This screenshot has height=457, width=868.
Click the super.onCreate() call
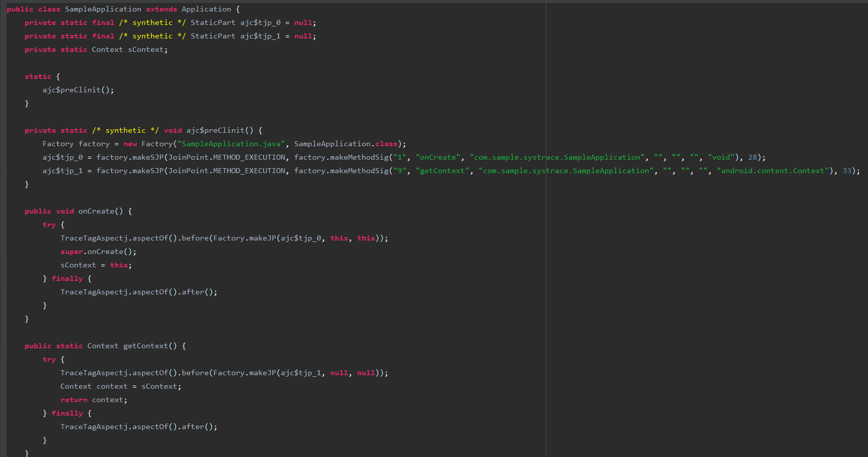98,251
